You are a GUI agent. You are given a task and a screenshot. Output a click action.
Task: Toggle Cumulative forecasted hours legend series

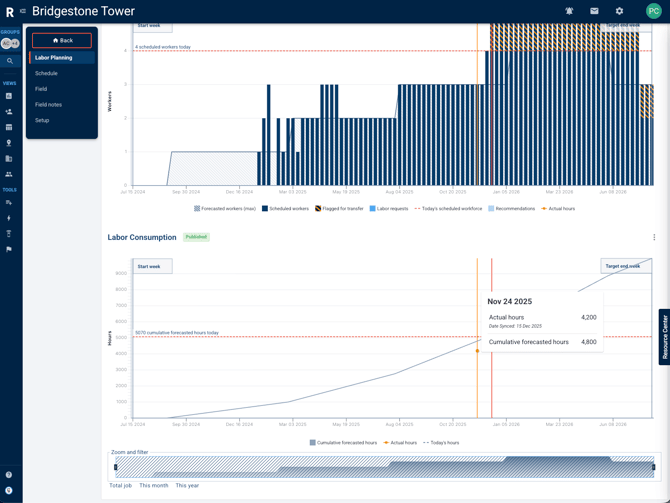[x=343, y=442]
